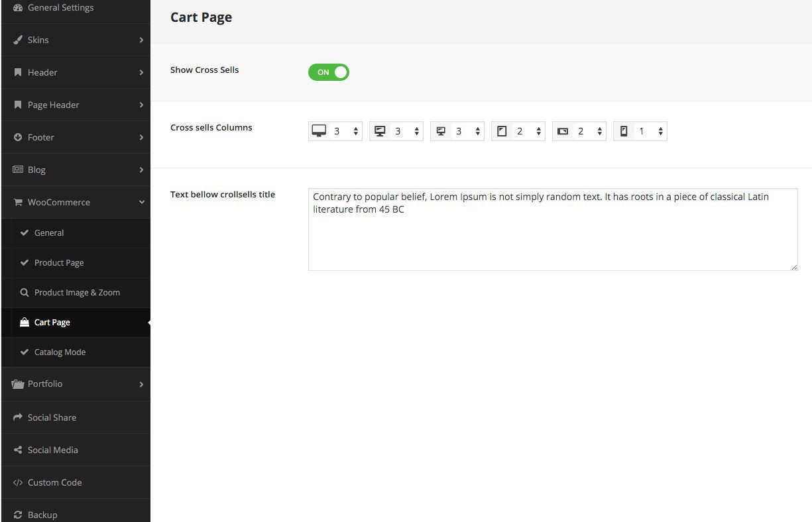This screenshot has height=522, width=812.
Task: Click the Product Image & Zoom magnifier icon
Action: (x=25, y=292)
